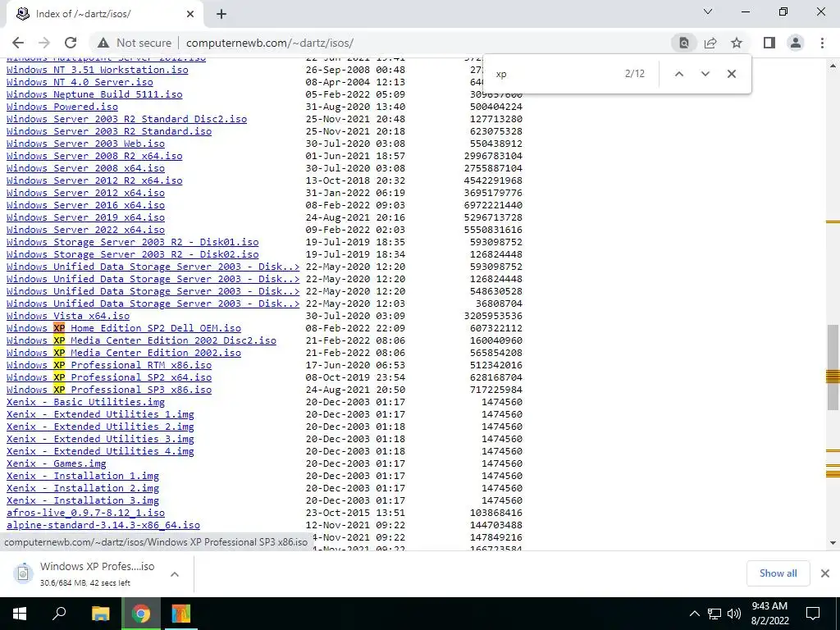Open Windows XP Professional RTM x86.iso link

109,365
